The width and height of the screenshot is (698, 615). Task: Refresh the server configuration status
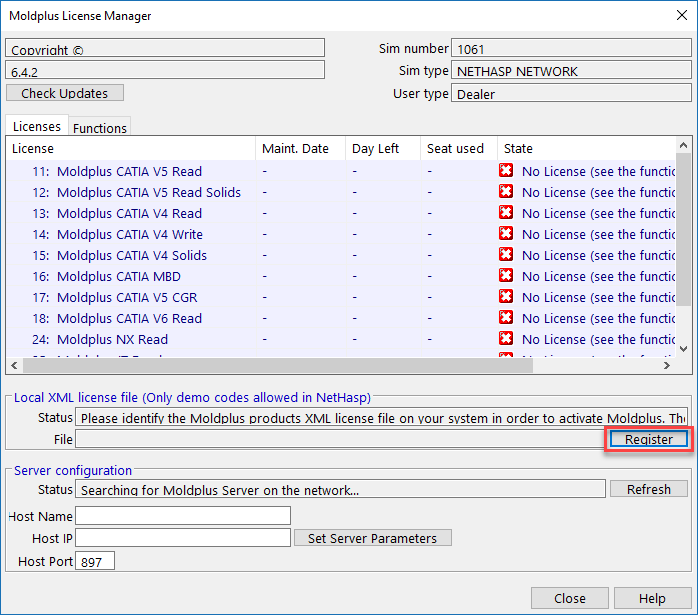649,489
